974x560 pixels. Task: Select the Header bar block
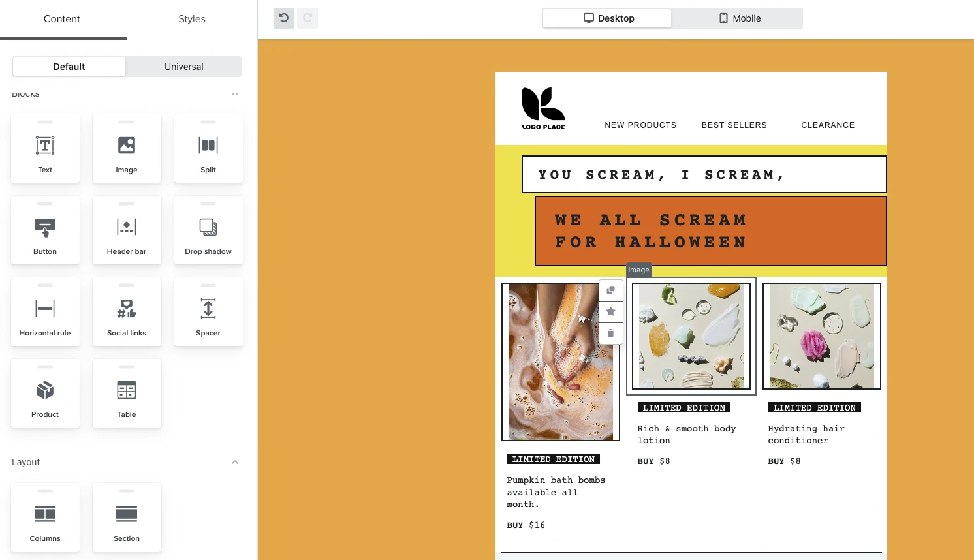(x=127, y=230)
